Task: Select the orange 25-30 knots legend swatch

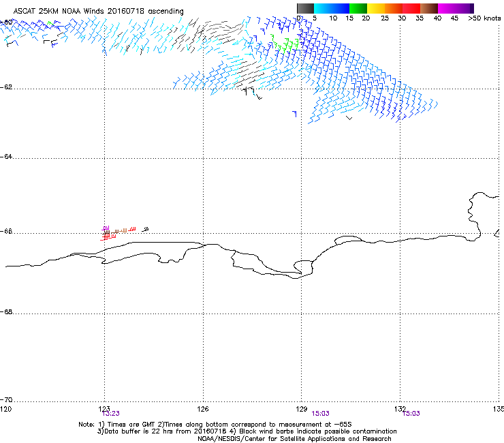Action: (393, 8)
